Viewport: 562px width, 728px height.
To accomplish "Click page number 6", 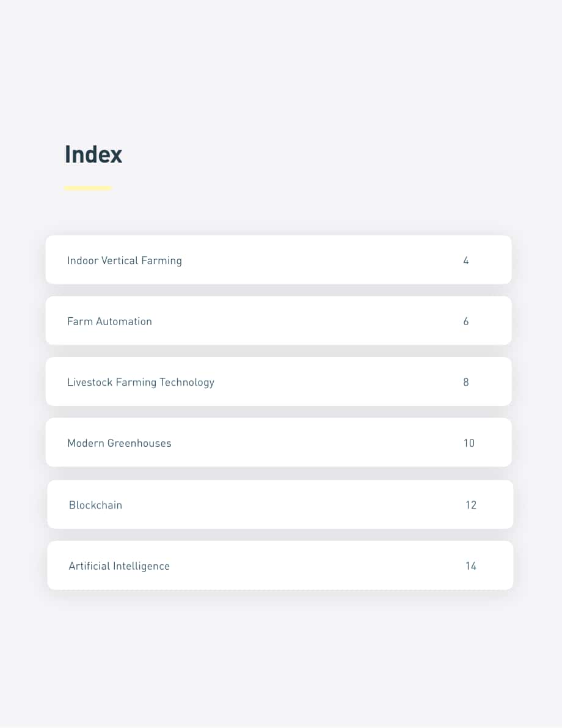I will pos(466,322).
